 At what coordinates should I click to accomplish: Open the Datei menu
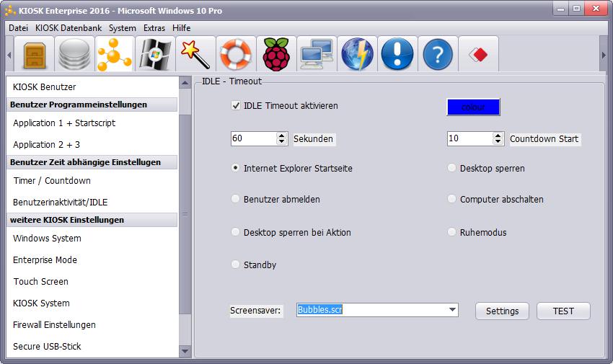tap(18, 28)
